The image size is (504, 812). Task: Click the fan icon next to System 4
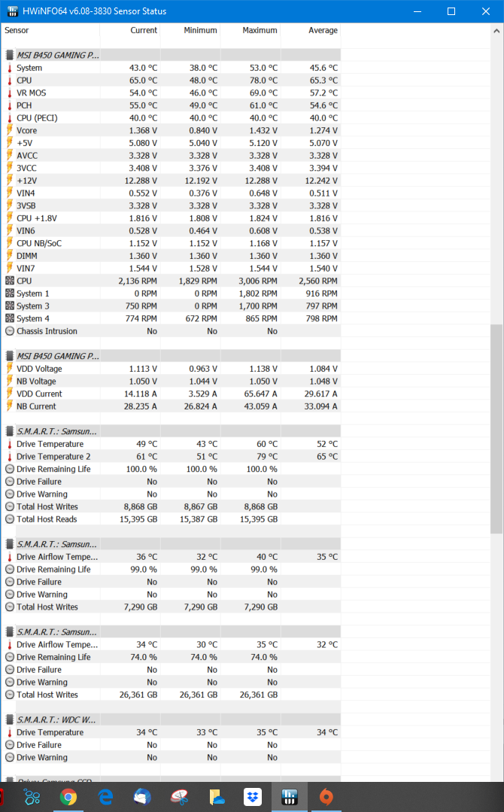[9, 318]
